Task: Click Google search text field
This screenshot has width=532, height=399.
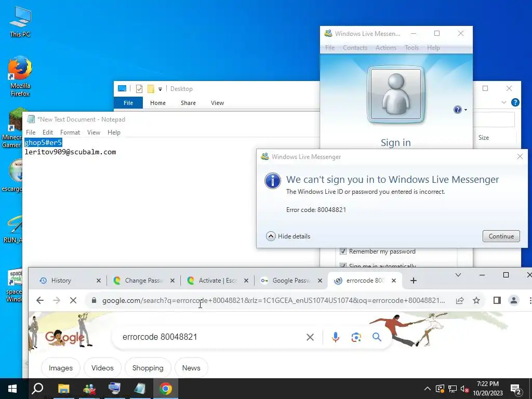Action: click(x=210, y=337)
